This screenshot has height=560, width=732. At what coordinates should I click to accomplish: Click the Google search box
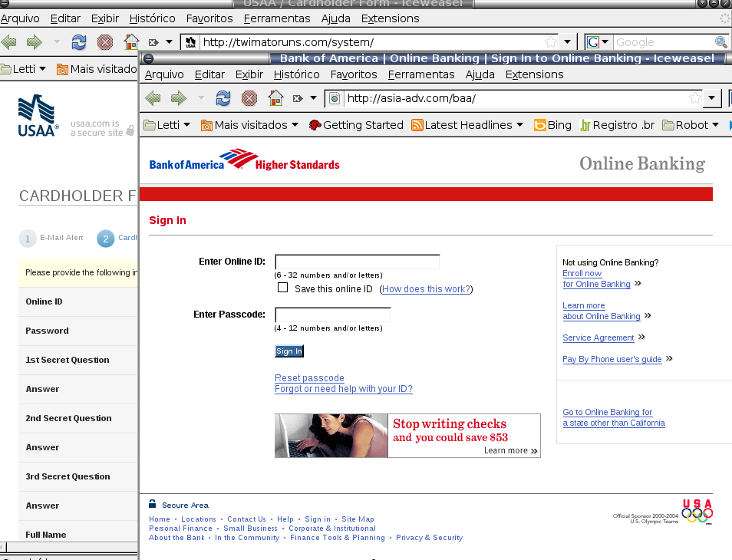[x=663, y=42]
